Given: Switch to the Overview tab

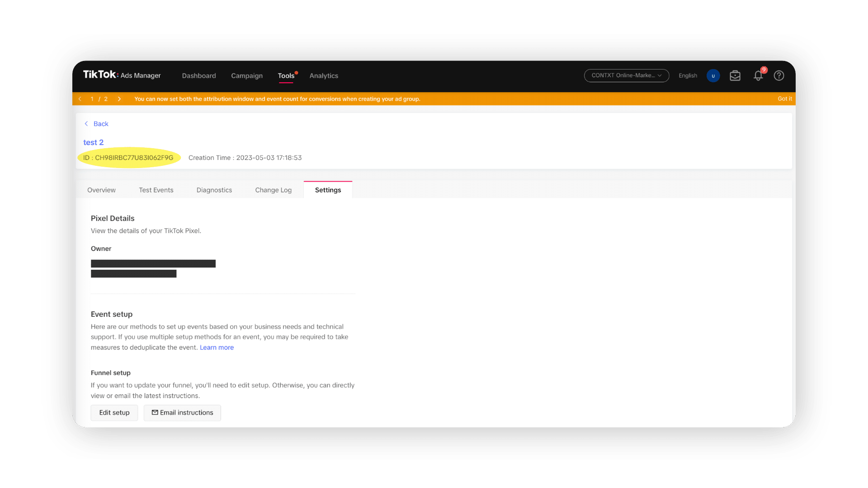Looking at the screenshot, I should [101, 190].
